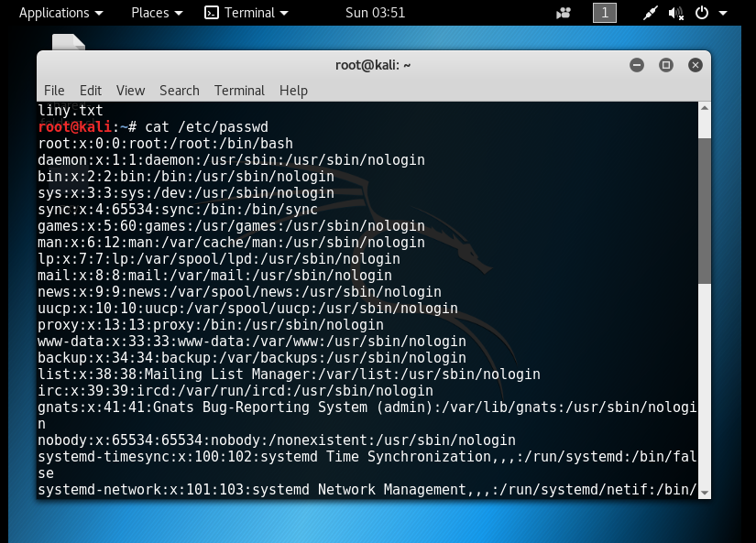Click the terminal scrollbar thumb
The height and width of the screenshot is (543, 756).
pos(705,211)
